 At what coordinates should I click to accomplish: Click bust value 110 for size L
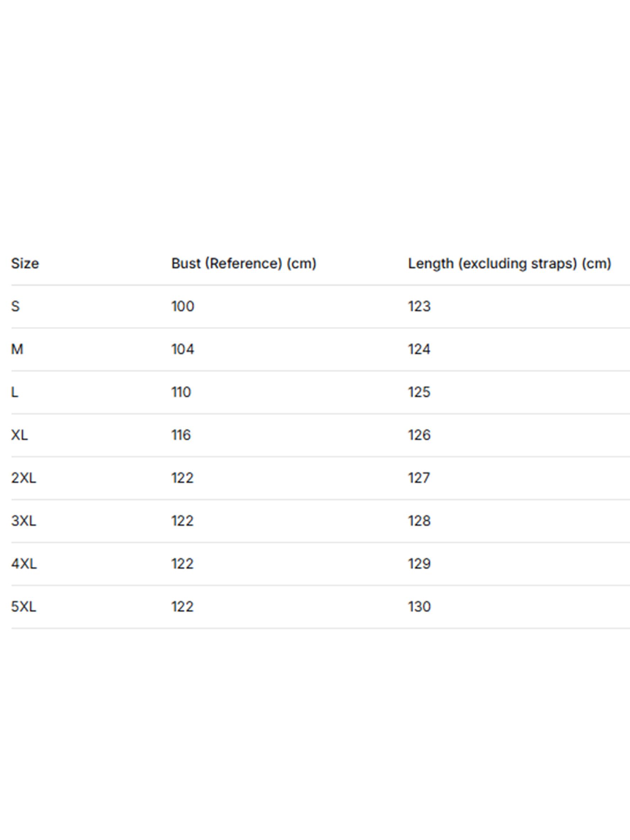[x=181, y=392]
